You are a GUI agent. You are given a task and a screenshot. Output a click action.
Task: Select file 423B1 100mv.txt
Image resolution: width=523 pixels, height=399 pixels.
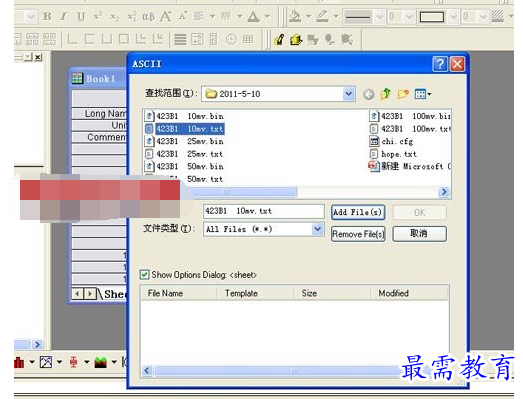(x=410, y=129)
